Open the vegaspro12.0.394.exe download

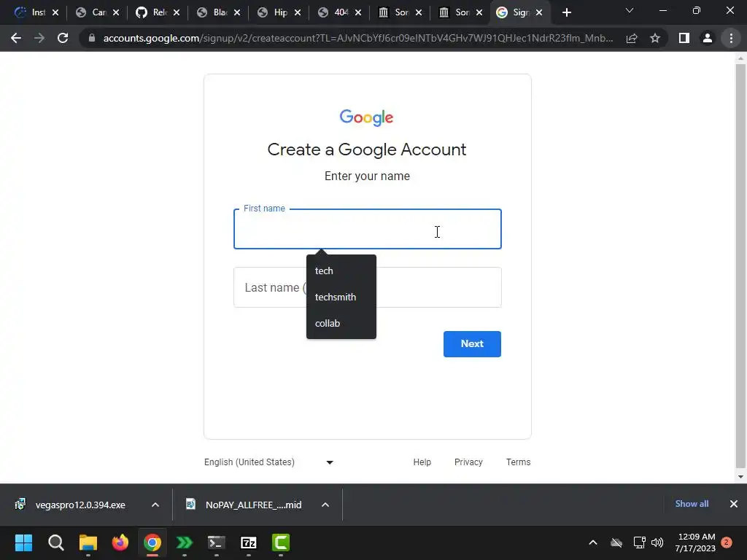click(x=71, y=505)
